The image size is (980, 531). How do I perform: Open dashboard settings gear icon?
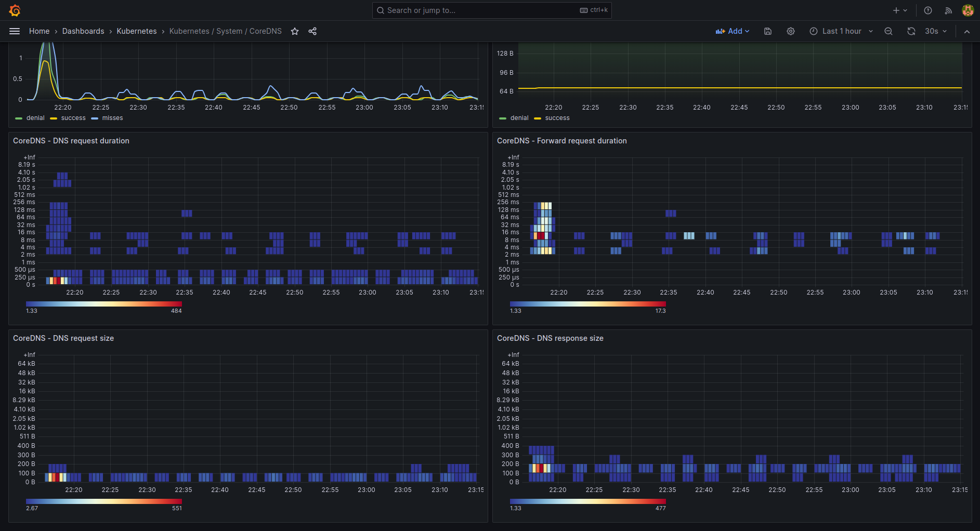[x=791, y=31]
